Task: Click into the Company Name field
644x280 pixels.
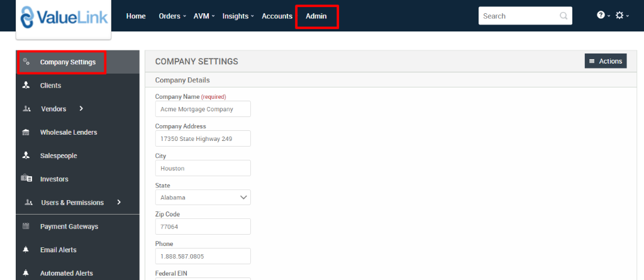Action: click(x=203, y=109)
